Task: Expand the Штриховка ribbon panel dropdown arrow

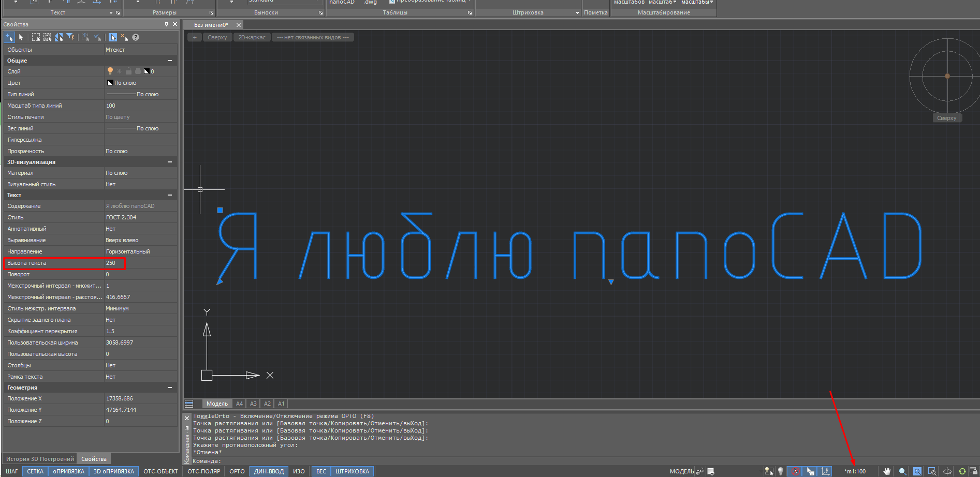Action: click(577, 12)
